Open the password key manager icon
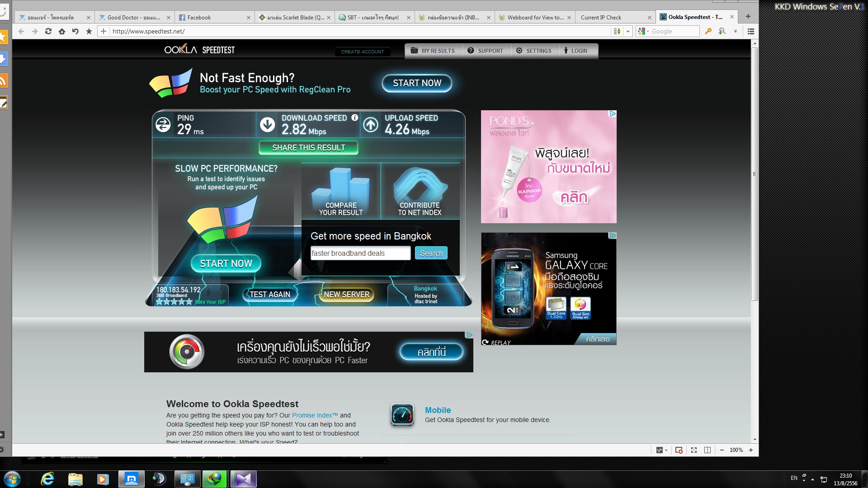 click(708, 31)
